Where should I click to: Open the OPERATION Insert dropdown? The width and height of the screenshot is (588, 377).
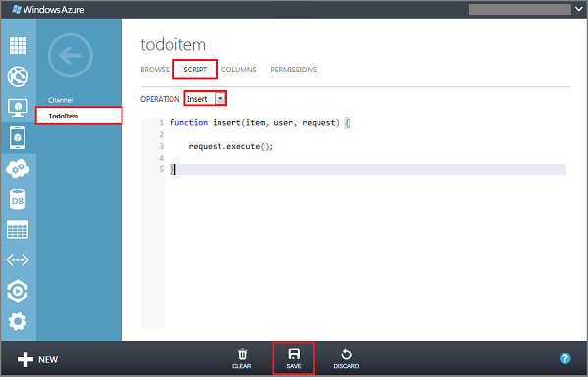pos(206,99)
